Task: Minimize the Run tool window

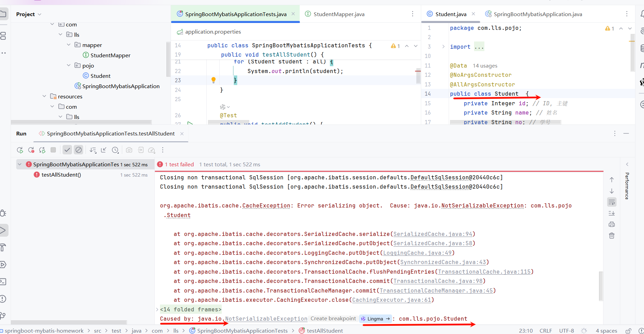Action: [626, 133]
